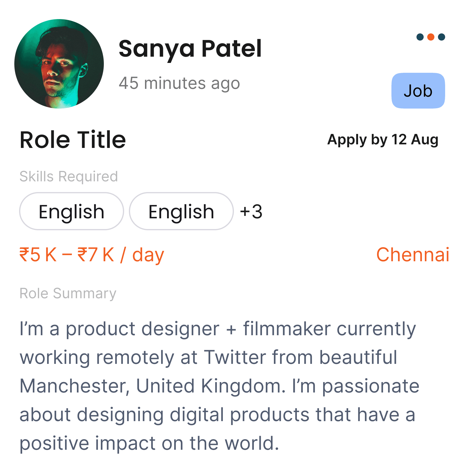Click the orange middle dot of the menu
Screen dimensions: 469x476
coord(431,37)
